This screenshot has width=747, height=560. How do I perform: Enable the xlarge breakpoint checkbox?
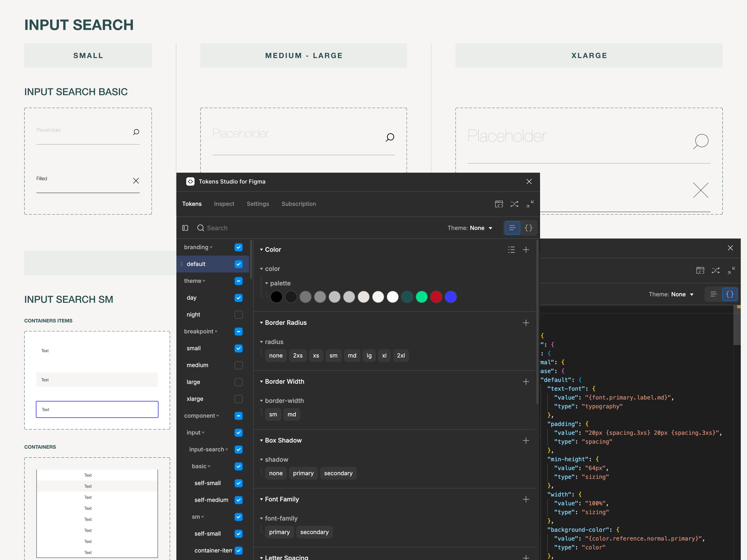coord(238,399)
